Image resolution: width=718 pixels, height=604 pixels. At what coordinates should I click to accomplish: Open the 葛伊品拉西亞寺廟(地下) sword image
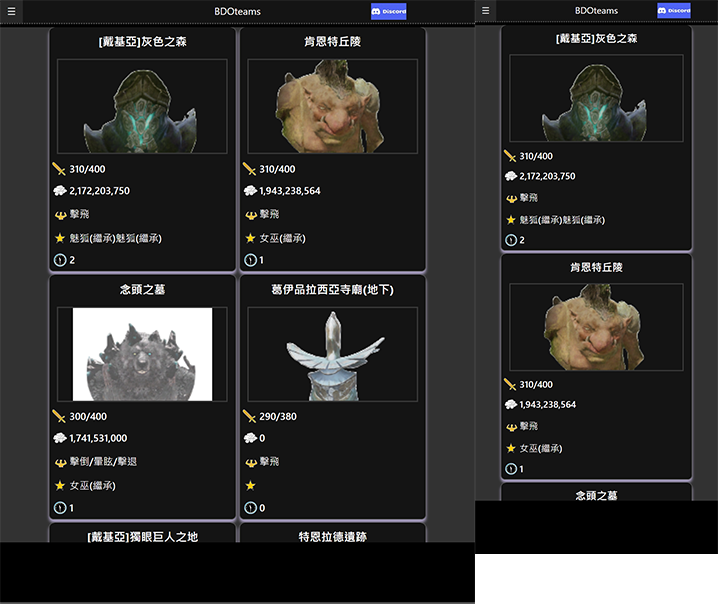coord(332,354)
